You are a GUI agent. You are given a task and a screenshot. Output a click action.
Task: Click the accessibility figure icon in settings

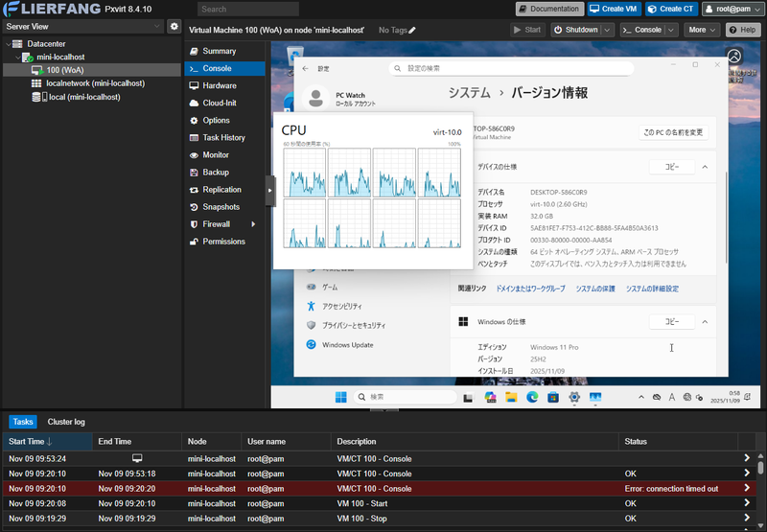[x=311, y=306]
